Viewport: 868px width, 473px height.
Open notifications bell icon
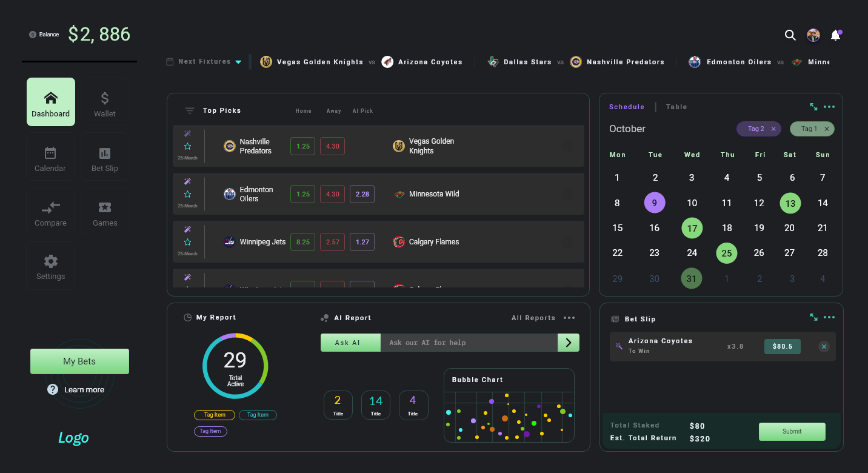click(835, 35)
